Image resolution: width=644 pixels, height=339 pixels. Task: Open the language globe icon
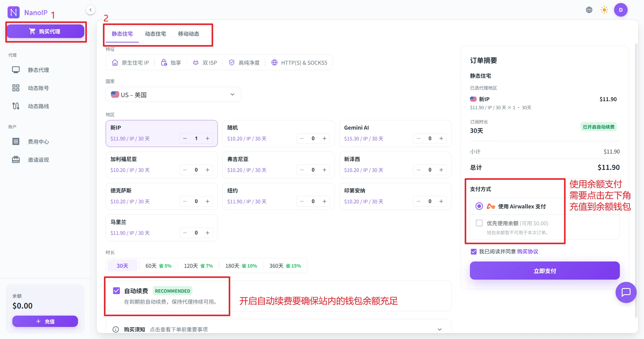click(589, 10)
